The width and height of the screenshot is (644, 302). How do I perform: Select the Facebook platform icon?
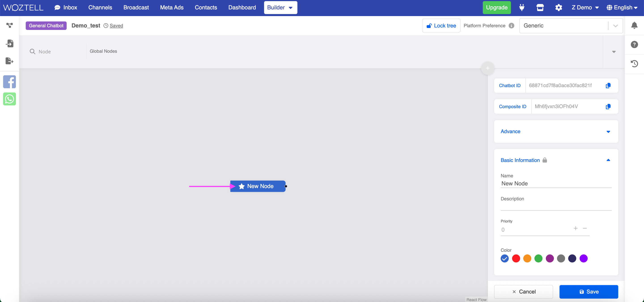(x=9, y=82)
